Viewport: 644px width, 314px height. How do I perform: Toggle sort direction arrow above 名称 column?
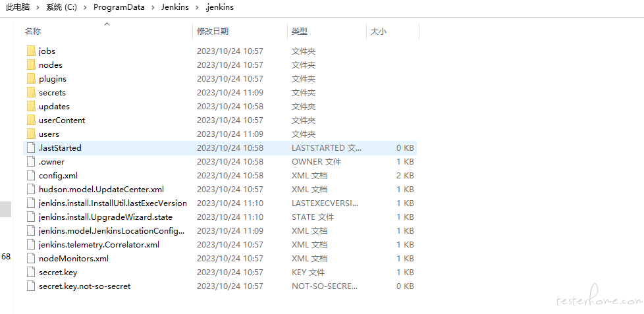pos(107,24)
